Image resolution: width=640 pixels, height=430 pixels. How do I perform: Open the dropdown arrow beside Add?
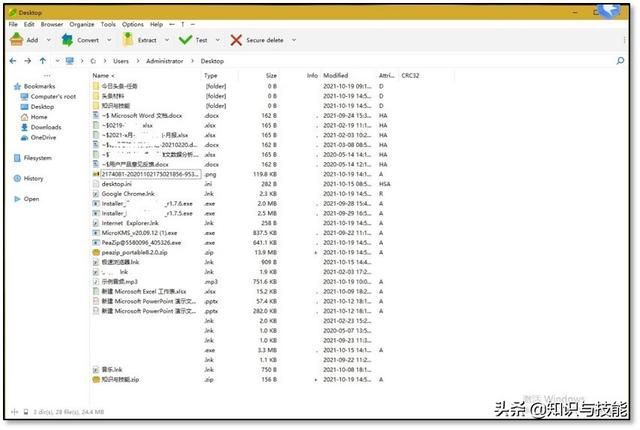tap(48, 40)
